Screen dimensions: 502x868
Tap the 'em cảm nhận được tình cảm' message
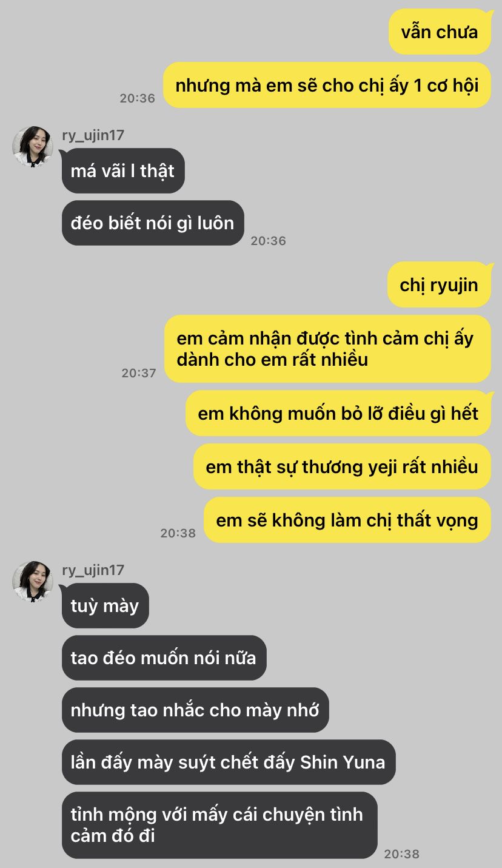327,349
